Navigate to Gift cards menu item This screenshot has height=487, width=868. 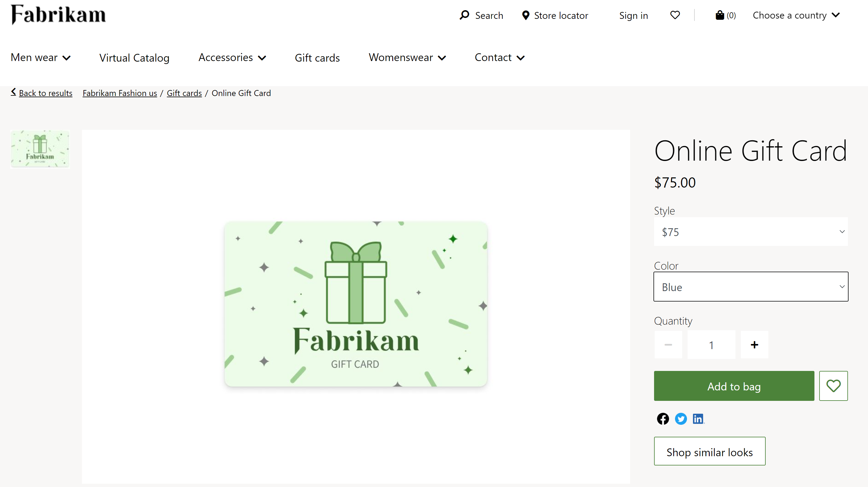pos(317,57)
